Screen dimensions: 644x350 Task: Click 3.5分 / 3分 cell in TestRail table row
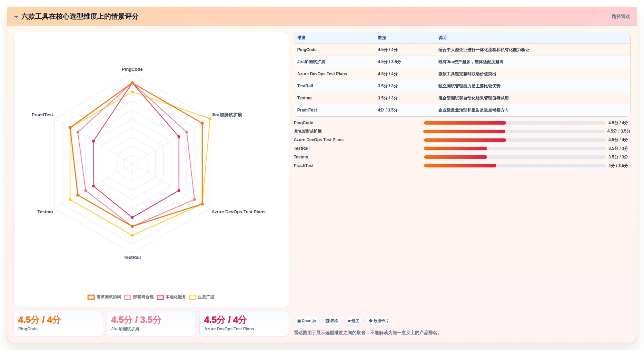387,86
